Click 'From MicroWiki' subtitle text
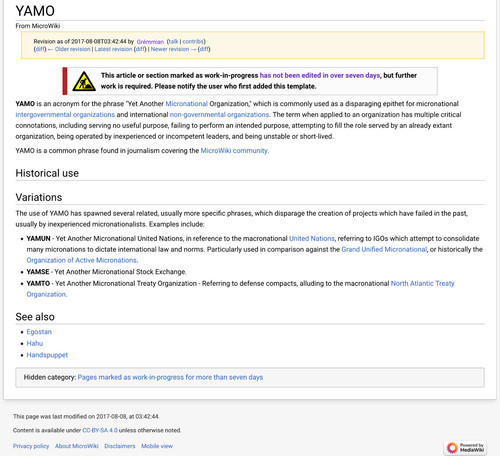This screenshot has height=456, width=500. [x=38, y=26]
